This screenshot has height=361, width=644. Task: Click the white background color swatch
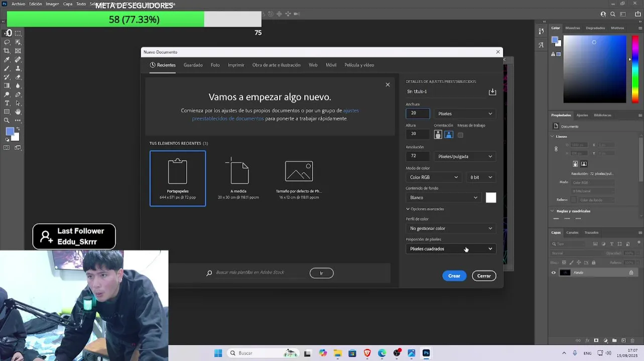[x=491, y=198]
